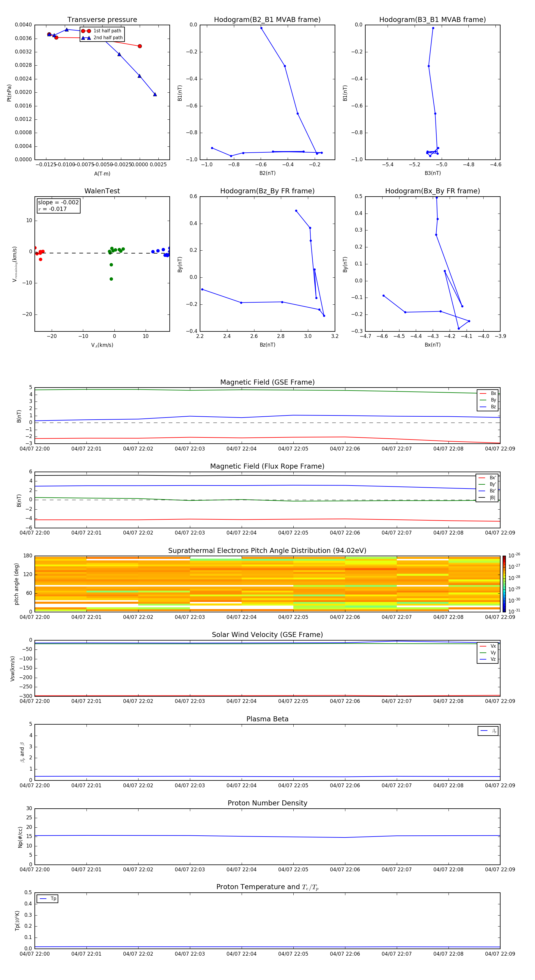The image size is (535, 980).
Task: Click the last blue triangle of 2nd half path
Action: 155,94
